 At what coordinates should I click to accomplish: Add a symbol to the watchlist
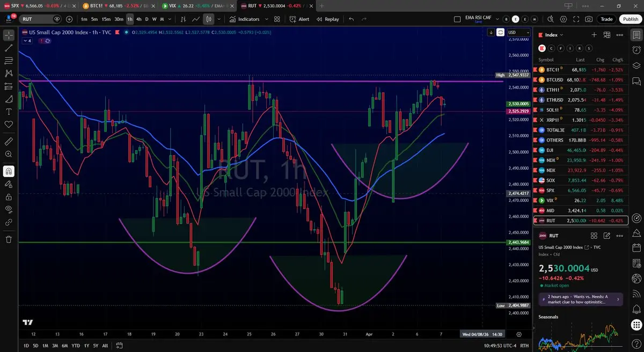click(x=594, y=35)
